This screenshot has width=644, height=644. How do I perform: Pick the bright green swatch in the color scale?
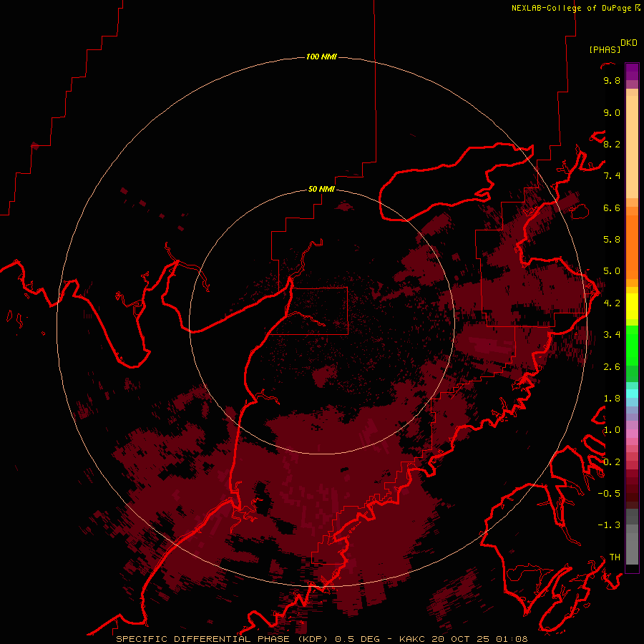[x=632, y=346]
